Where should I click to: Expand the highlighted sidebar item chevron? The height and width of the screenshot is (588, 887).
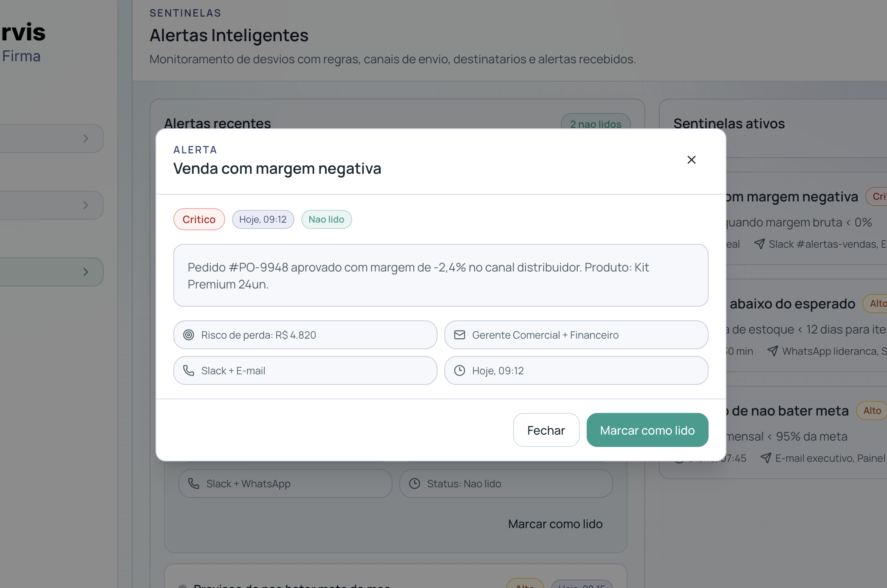click(x=86, y=272)
